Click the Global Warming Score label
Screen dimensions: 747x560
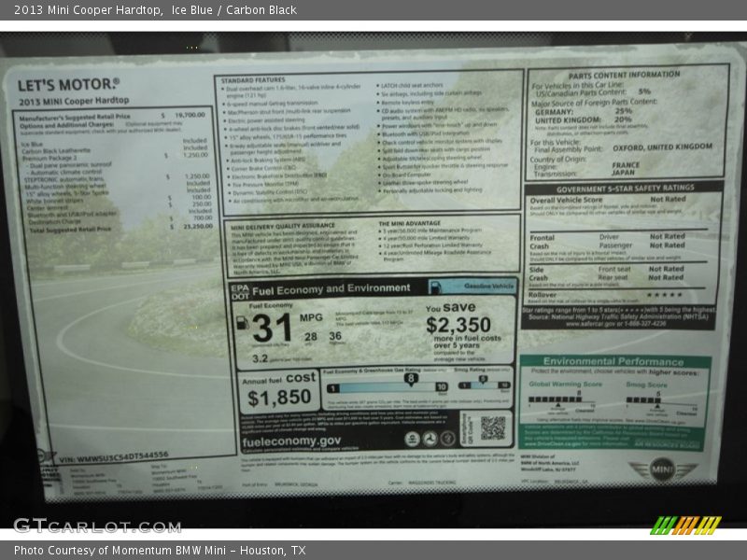coord(566,384)
